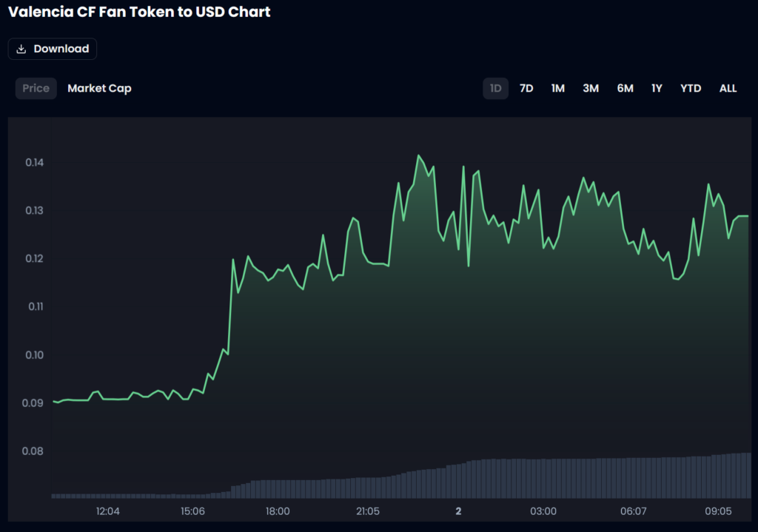Viewport: 758px width, 532px height.
Task: Select the 1D time range
Action: coord(495,88)
